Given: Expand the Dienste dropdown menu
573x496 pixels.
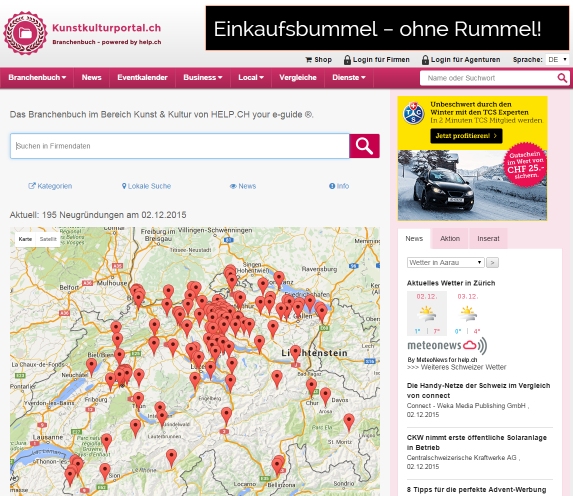Looking at the screenshot, I should pyautogui.click(x=349, y=77).
